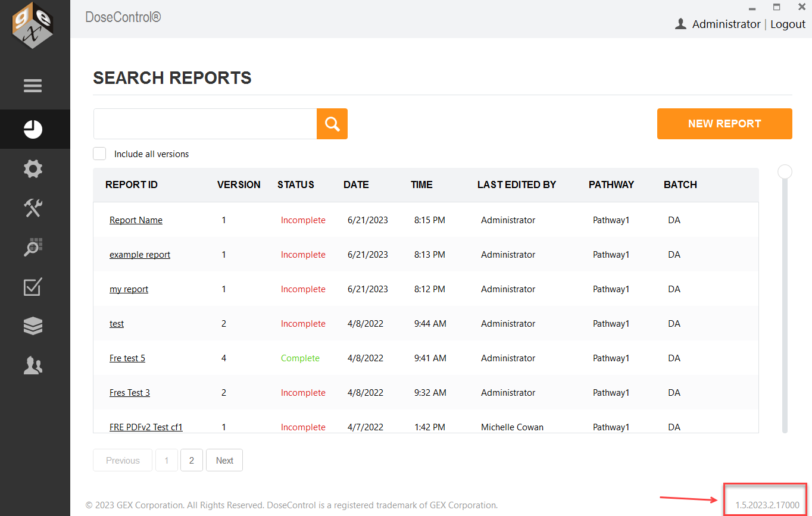This screenshot has height=516, width=812.
Task: Click the REPORT ID column header
Action: (132, 184)
